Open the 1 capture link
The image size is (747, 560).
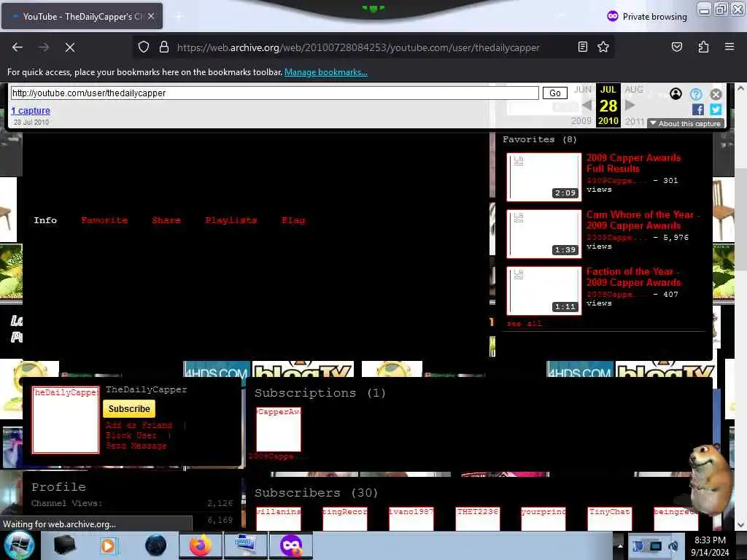pyautogui.click(x=31, y=111)
